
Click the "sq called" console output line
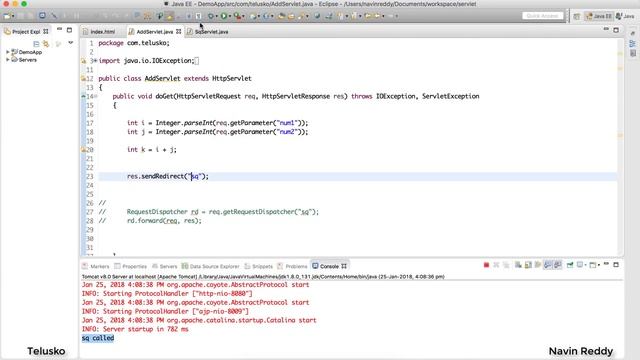(98, 338)
